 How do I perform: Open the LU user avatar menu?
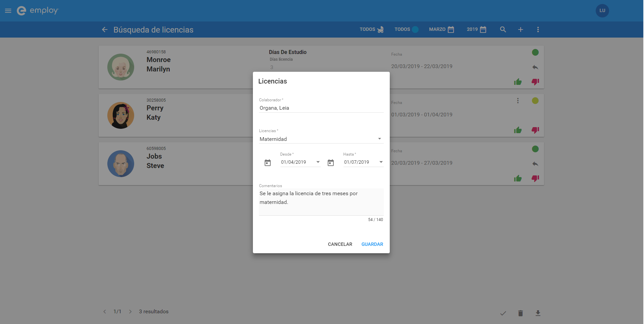pos(602,11)
